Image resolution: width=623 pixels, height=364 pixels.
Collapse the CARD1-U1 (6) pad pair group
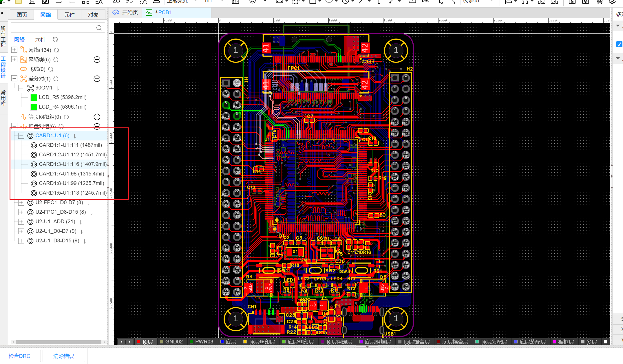(x=21, y=136)
